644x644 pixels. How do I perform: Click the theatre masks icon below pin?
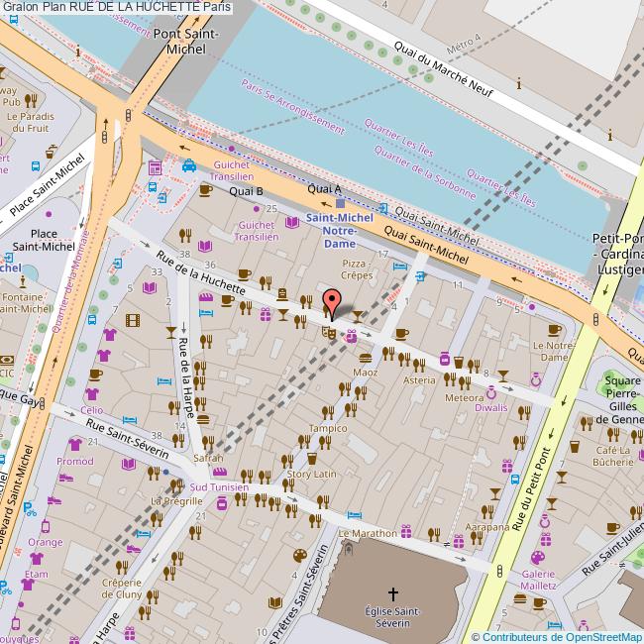coord(327,332)
